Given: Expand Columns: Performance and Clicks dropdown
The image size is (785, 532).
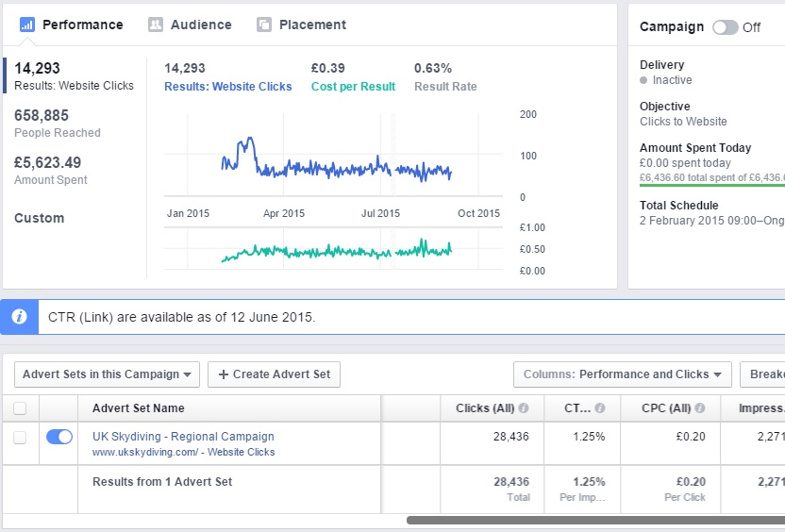Looking at the screenshot, I should coord(623,374).
